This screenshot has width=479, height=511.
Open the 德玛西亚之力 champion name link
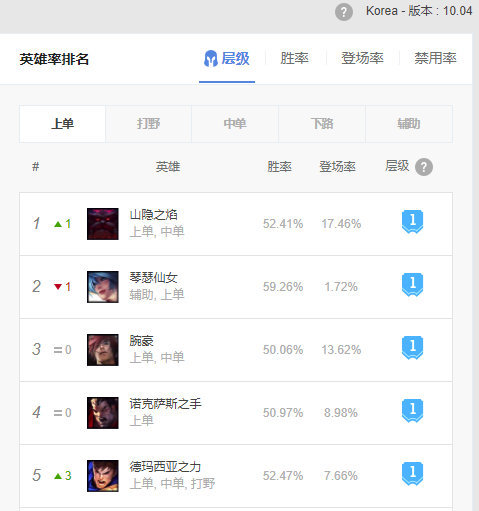pyautogui.click(x=165, y=467)
